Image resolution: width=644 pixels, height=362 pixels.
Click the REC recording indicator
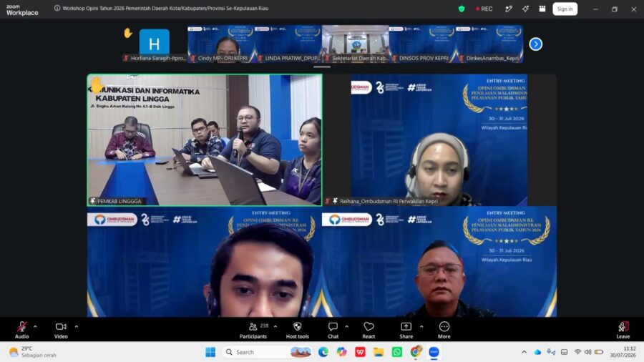click(x=484, y=9)
